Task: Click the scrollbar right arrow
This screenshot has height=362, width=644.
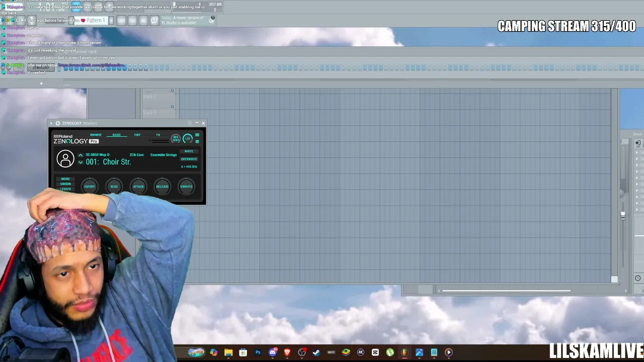Action: (x=626, y=290)
